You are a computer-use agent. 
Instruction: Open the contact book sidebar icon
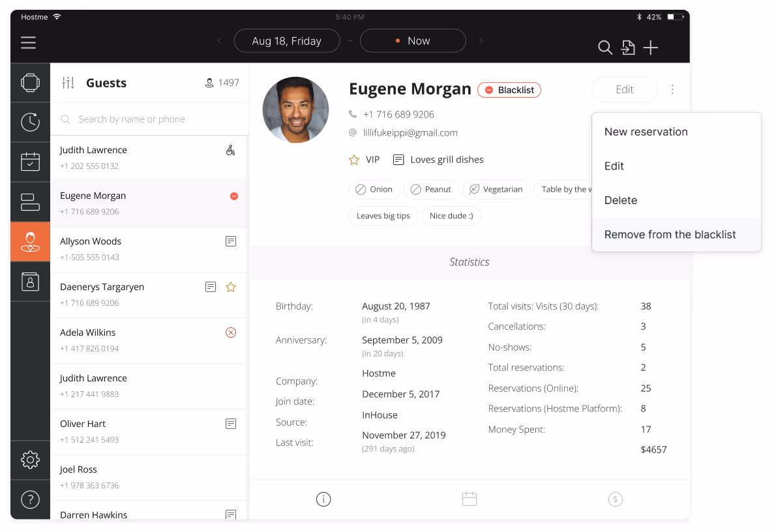pos(30,282)
